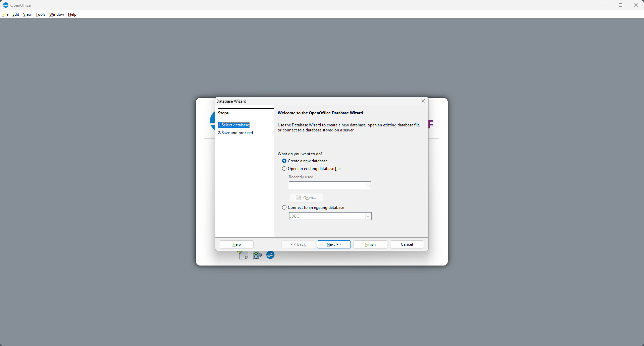The image size is (644, 346).
Task: Click the blue OpenOffice seagull logo icon
Action: 270,255
